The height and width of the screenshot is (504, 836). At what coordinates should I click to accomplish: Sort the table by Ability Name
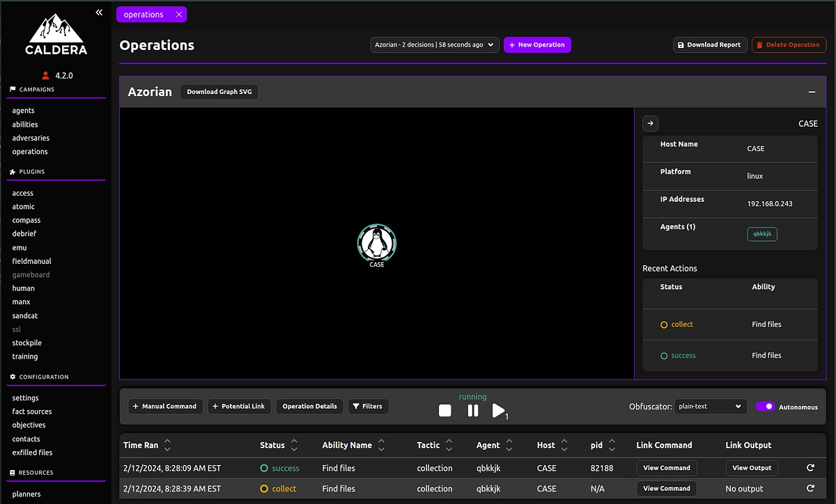tap(381, 445)
